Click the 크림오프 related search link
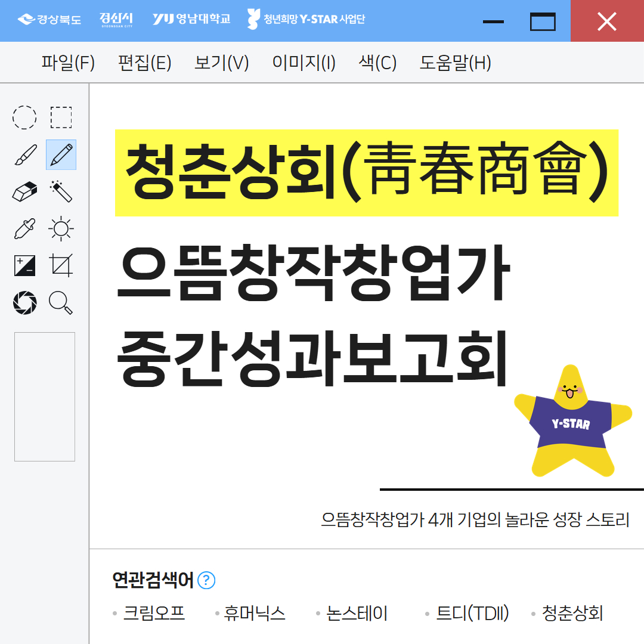The height and width of the screenshot is (644, 644). (154, 613)
